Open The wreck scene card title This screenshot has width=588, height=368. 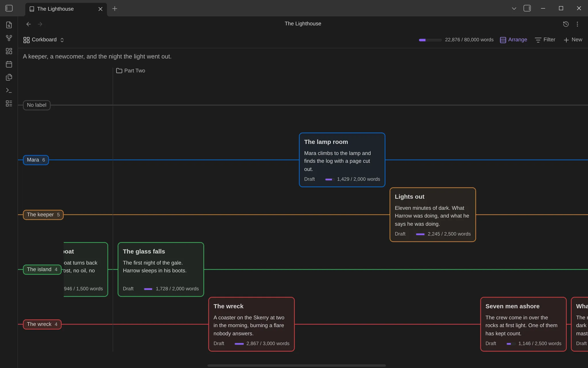click(228, 306)
